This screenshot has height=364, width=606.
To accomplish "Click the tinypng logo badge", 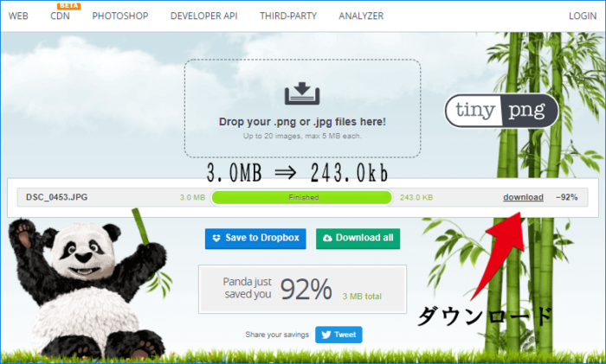I will point(501,112).
